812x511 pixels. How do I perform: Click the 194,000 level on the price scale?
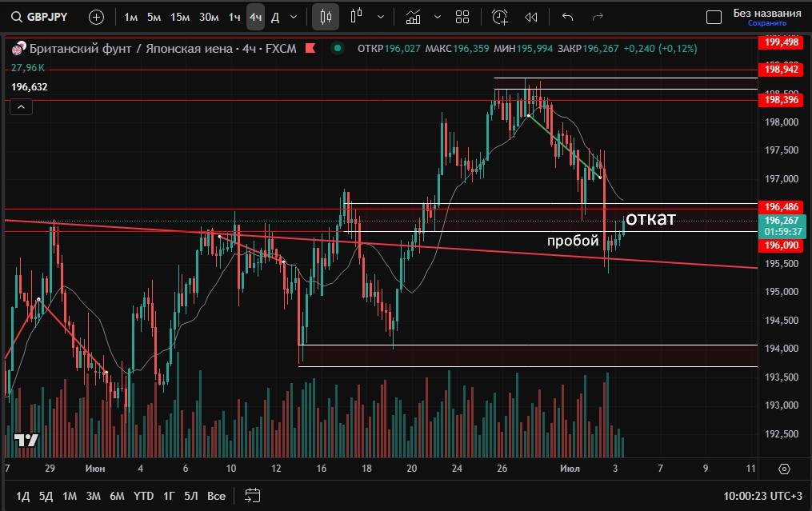[x=782, y=349]
